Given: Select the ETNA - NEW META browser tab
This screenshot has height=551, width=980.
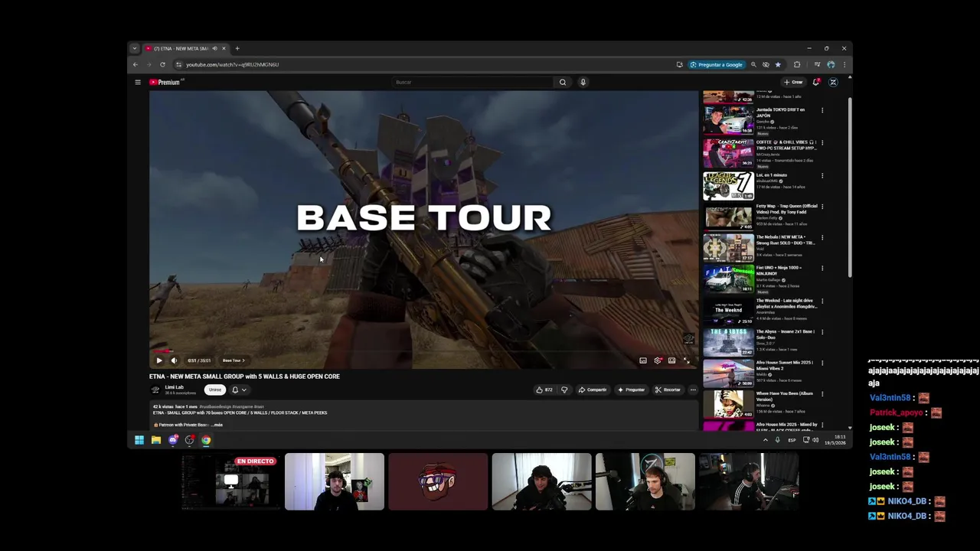Looking at the screenshot, I should click(185, 48).
